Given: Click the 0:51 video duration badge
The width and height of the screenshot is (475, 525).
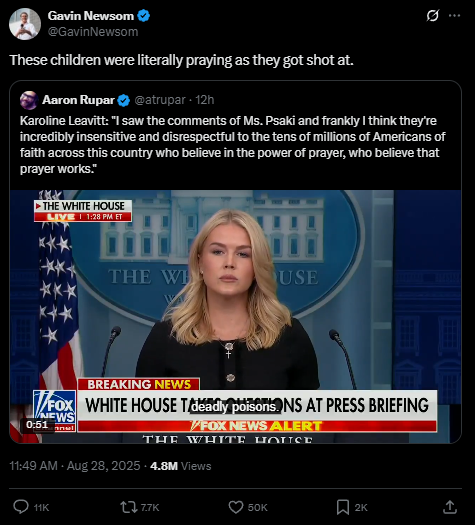Looking at the screenshot, I should pos(37,425).
